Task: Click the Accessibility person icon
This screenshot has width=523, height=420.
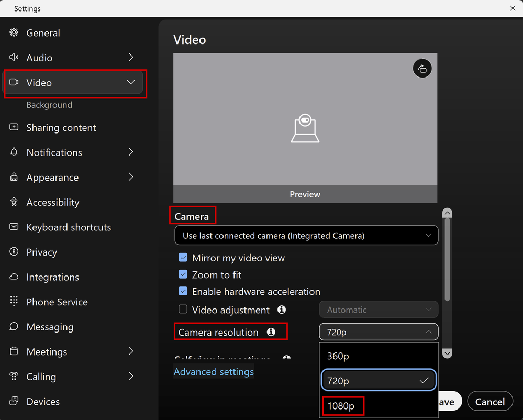Action: tap(14, 202)
